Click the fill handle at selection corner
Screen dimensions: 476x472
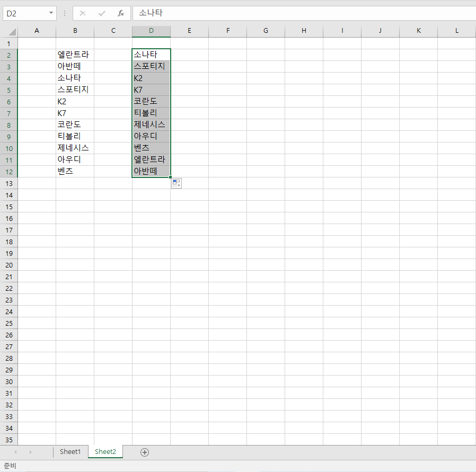coord(170,177)
